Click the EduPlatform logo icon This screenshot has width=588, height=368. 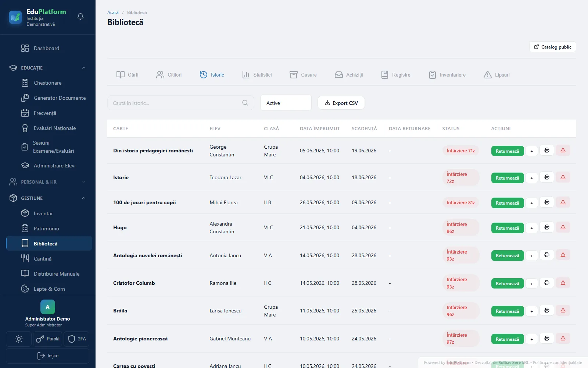coord(15,17)
